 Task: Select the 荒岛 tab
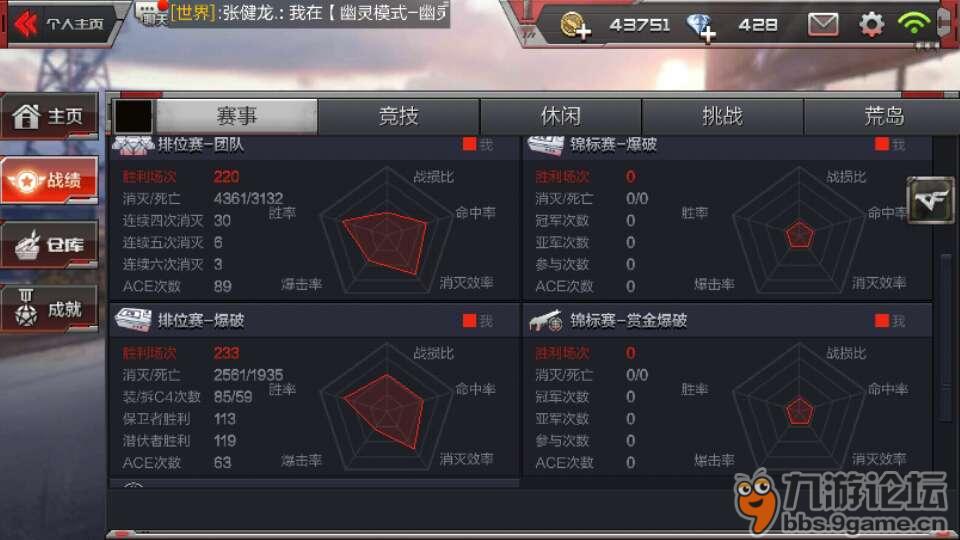[883, 116]
